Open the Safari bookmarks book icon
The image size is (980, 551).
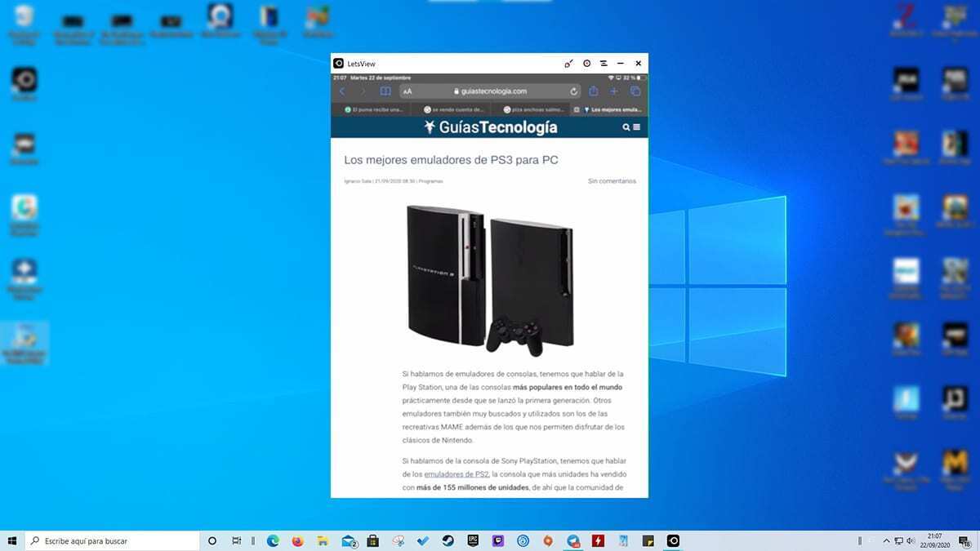[x=385, y=91]
